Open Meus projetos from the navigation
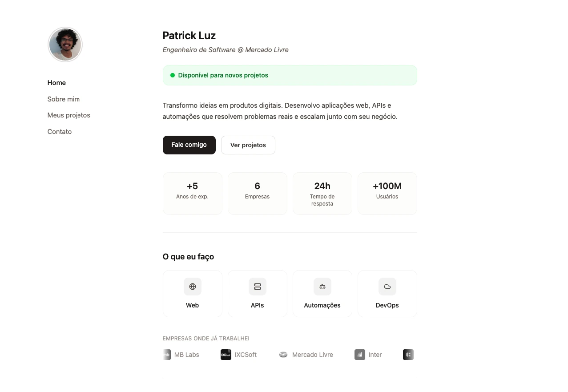The width and height of the screenshot is (568, 392). pos(68,115)
